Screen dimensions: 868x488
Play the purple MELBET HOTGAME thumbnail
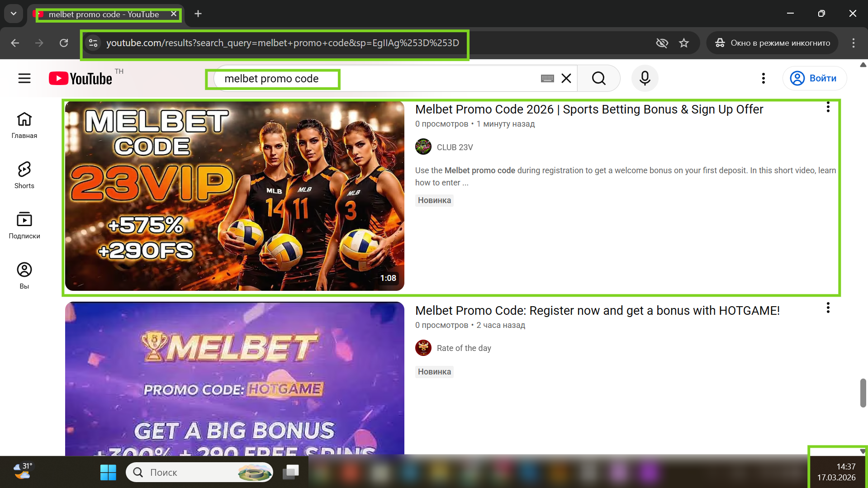[x=234, y=378]
